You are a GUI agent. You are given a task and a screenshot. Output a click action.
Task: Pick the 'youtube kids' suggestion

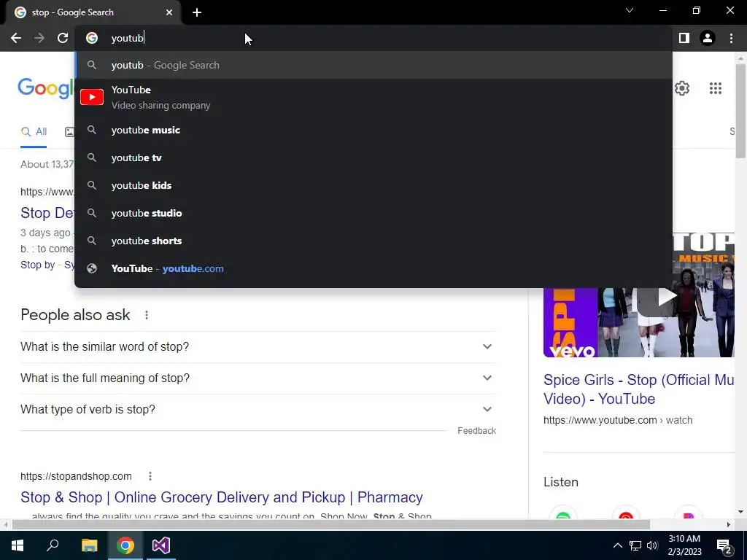pyautogui.click(x=373, y=185)
